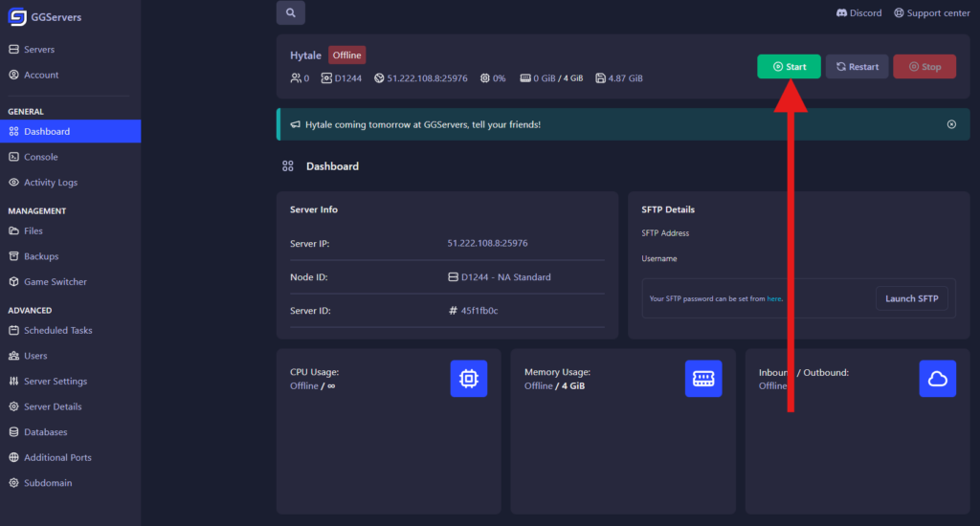Click the D1244 - NA Standard node value

click(x=500, y=276)
